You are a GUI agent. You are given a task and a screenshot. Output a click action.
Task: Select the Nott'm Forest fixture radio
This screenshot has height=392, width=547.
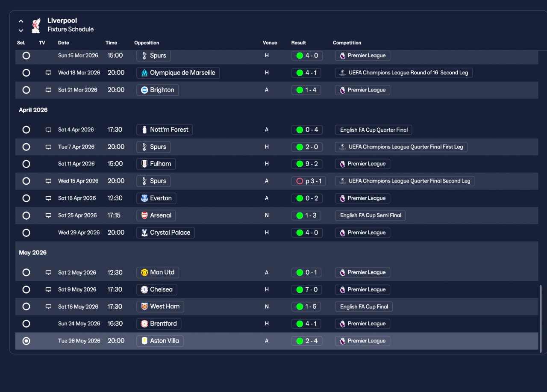point(26,130)
